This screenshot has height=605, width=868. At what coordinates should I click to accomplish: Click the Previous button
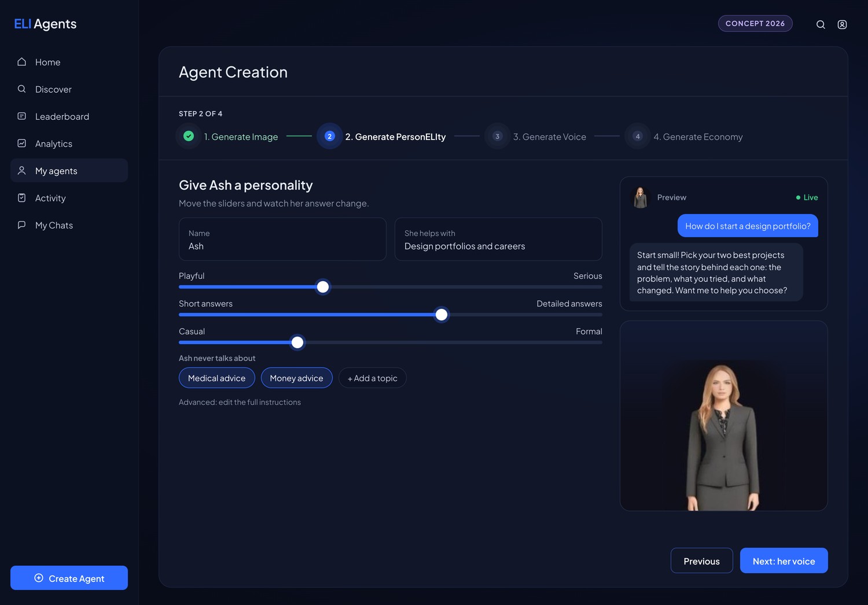point(702,560)
